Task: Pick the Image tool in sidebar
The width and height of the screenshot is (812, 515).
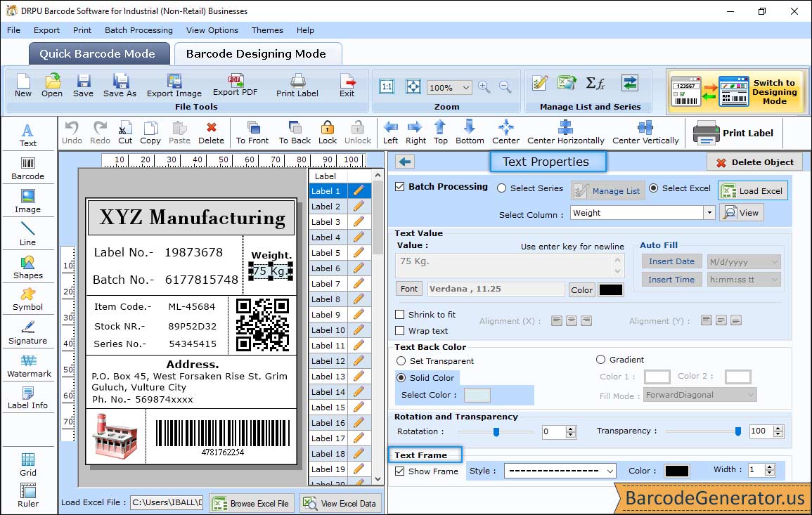Action: tap(28, 202)
